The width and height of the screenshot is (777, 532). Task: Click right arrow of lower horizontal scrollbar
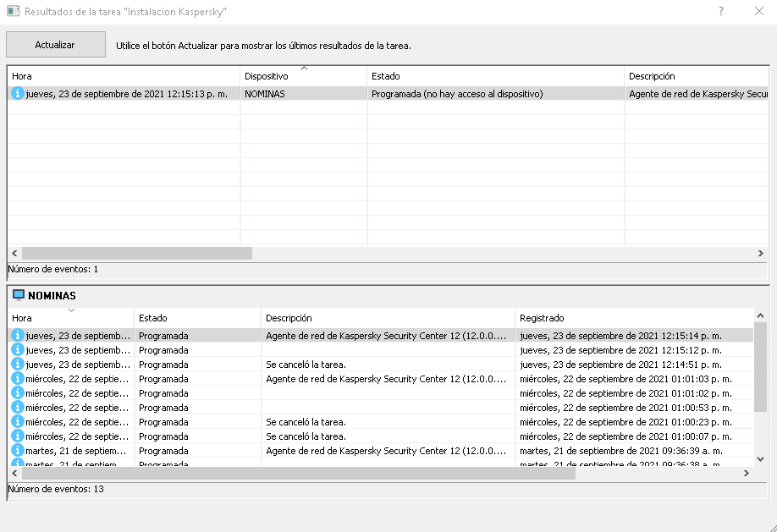747,473
